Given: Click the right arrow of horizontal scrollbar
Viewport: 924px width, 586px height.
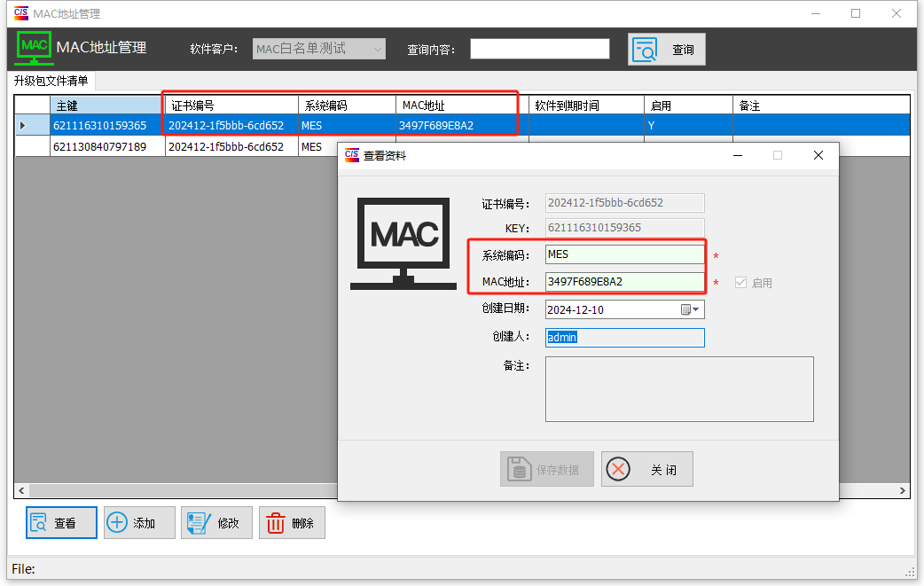Looking at the screenshot, I should coord(902,490).
